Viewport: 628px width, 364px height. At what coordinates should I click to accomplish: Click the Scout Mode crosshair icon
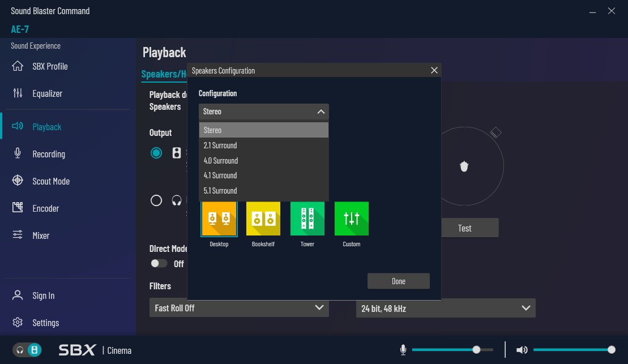coord(18,181)
